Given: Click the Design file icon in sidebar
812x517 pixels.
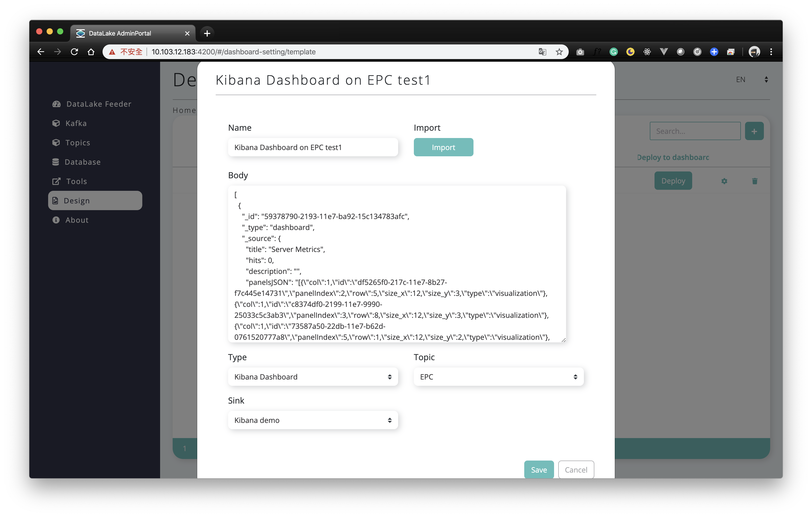Looking at the screenshot, I should coord(55,200).
